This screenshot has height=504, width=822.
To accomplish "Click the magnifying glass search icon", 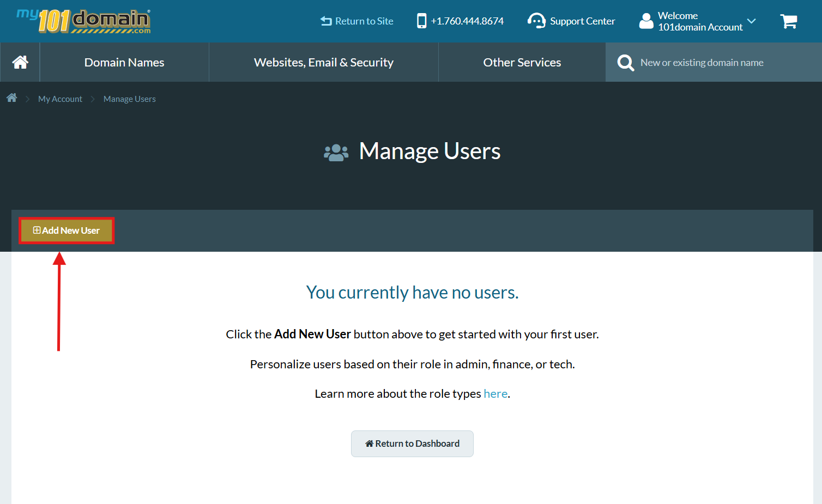I will coord(625,63).
